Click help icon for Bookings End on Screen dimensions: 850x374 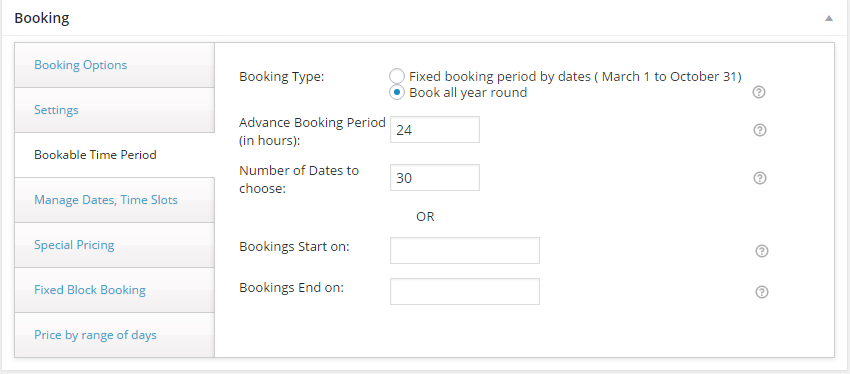(762, 292)
